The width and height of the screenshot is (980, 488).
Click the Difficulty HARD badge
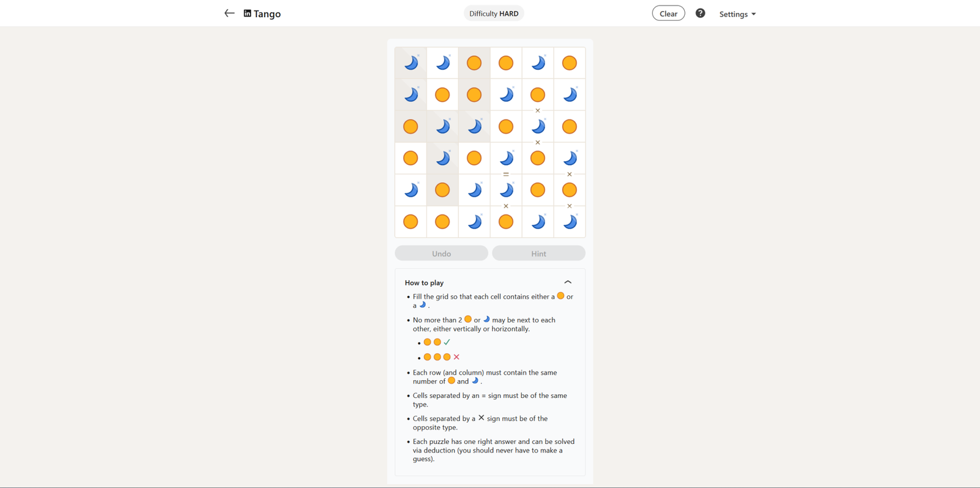coord(494,13)
